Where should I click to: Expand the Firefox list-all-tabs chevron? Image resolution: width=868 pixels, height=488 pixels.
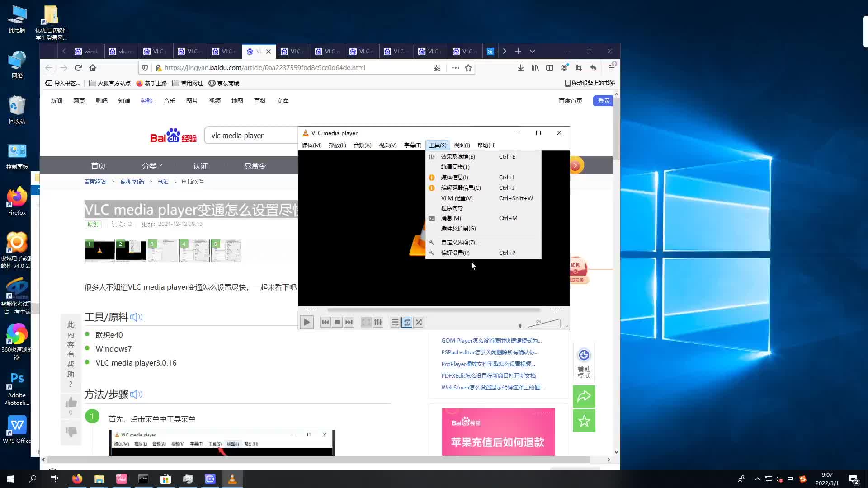533,51
